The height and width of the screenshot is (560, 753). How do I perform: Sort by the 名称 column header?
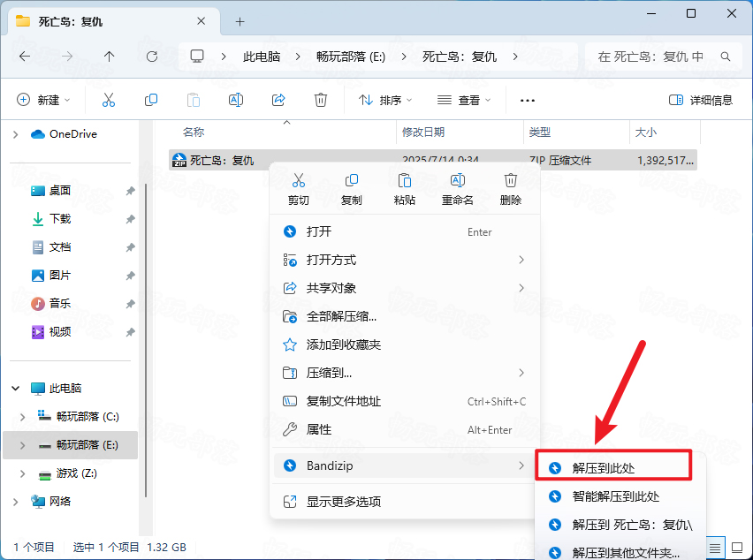click(194, 132)
